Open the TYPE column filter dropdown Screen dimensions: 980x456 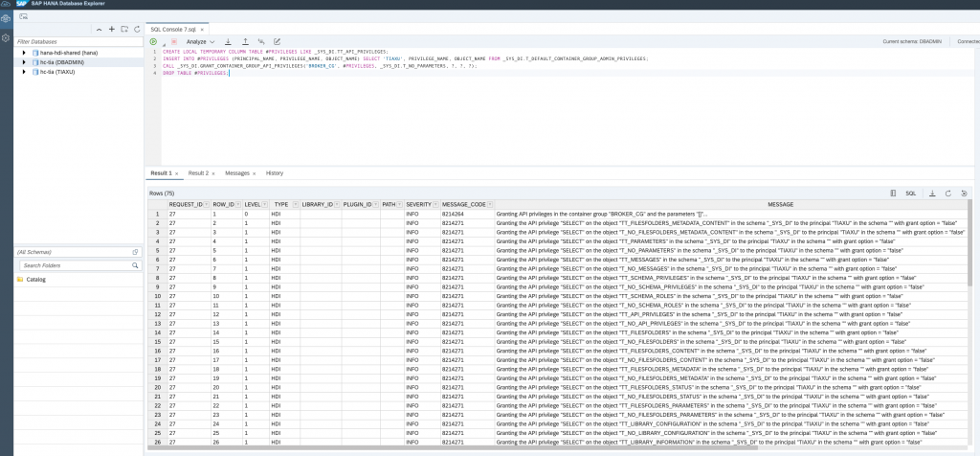295,205
